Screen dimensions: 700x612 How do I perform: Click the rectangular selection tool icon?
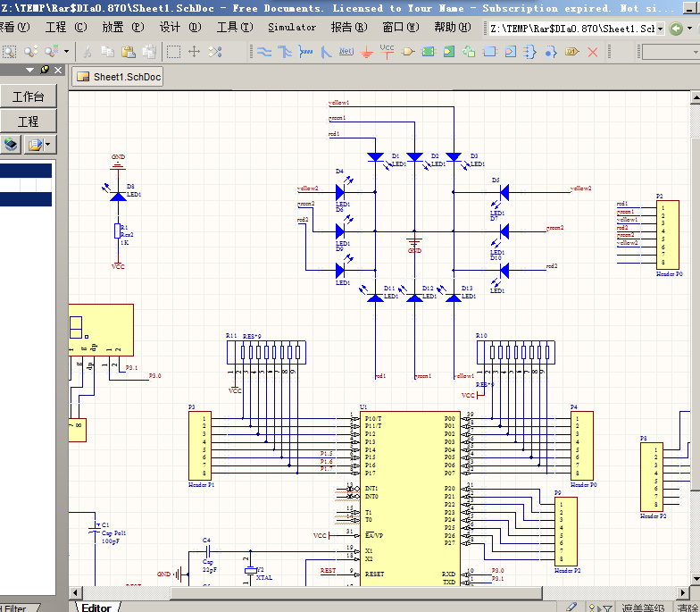(174, 52)
